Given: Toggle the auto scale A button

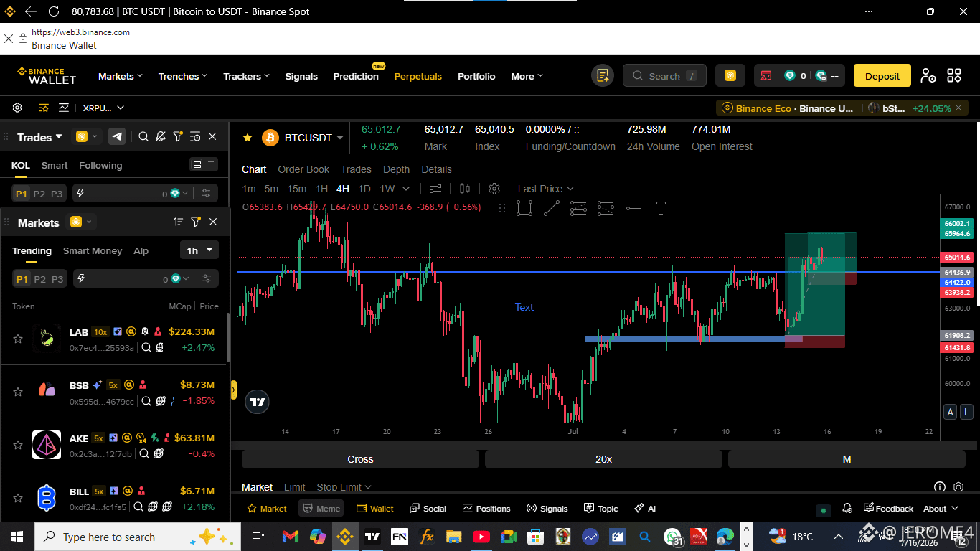Looking at the screenshot, I should pyautogui.click(x=950, y=412).
